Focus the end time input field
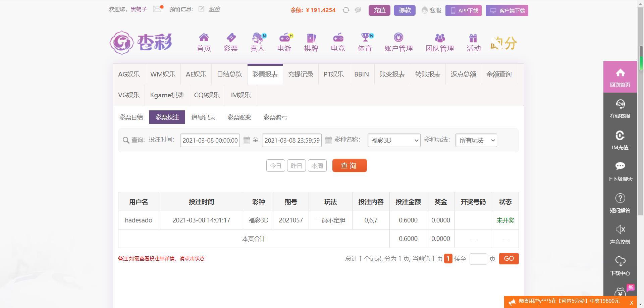The width and height of the screenshot is (644, 308). click(x=292, y=140)
